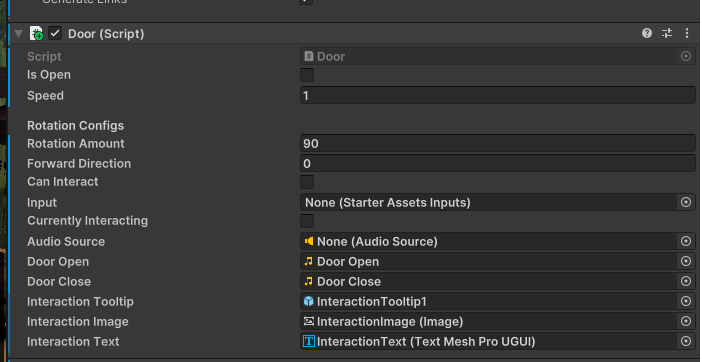
Task: Click the Interaction Tooltip property label
Action: click(80, 302)
